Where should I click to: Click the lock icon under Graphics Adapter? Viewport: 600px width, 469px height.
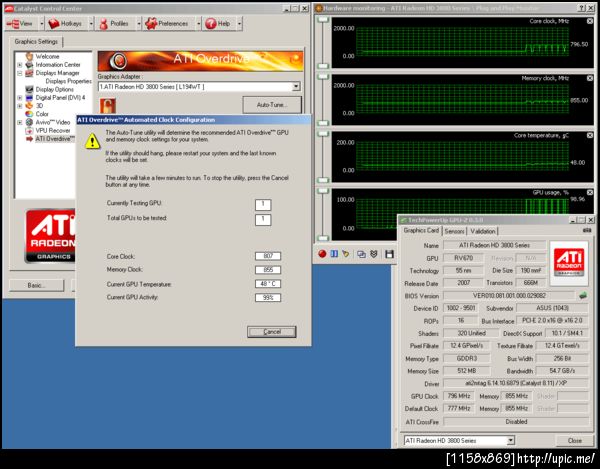click(x=106, y=105)
